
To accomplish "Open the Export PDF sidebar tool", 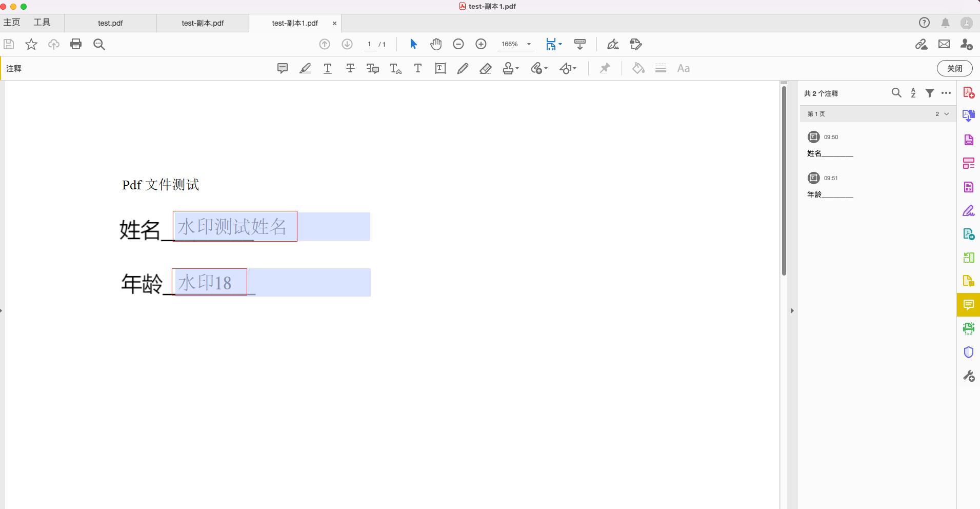I will 968,116.
